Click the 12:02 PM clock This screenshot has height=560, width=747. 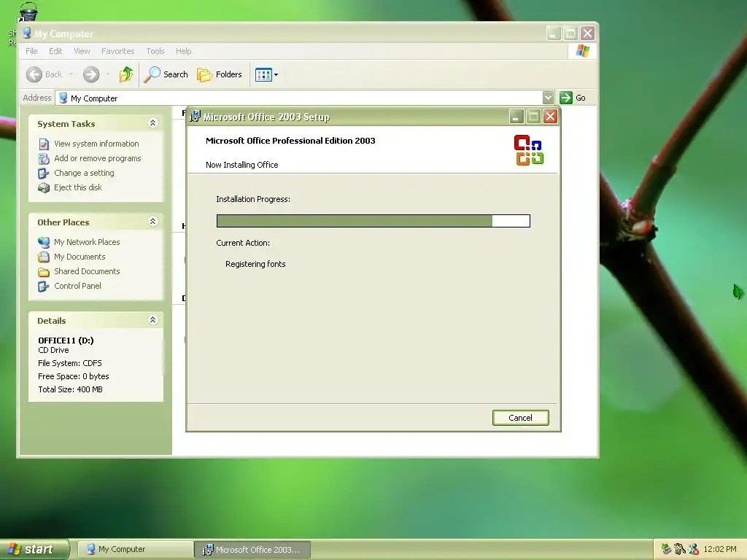(x=720, y=550)
